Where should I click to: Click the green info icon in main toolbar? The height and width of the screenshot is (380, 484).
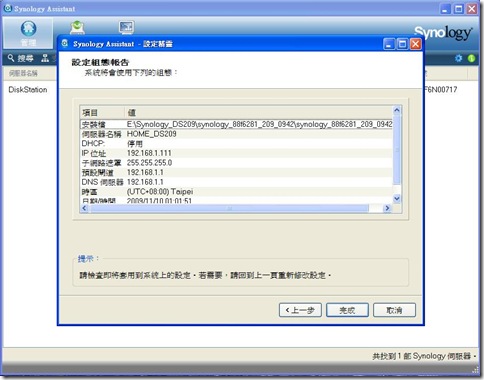tap(471, 58)
